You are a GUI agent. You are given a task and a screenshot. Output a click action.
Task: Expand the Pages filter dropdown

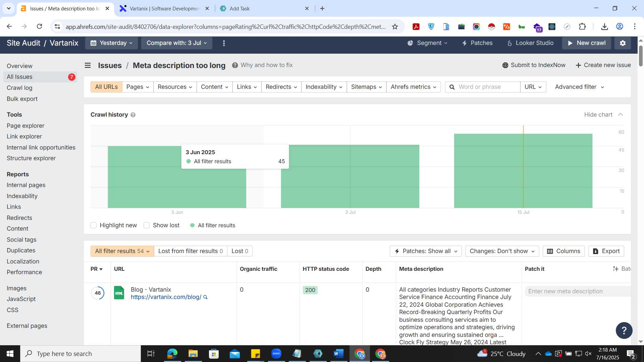click(x=138, y=87)
